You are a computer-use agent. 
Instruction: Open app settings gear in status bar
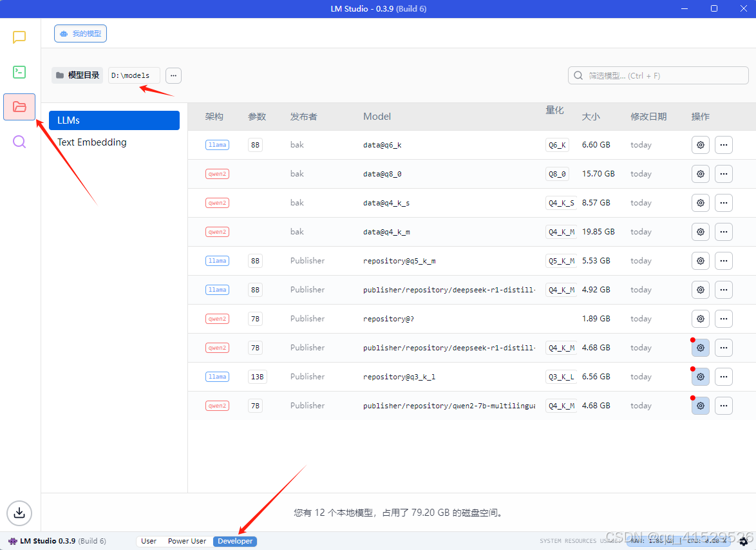(744, 542)
